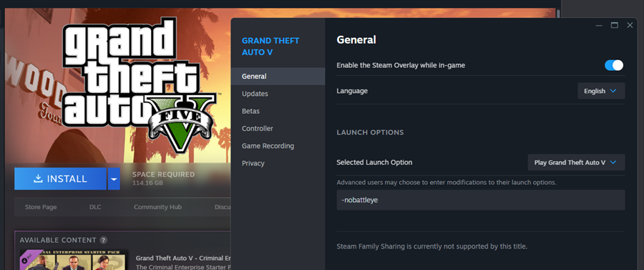Maximize the properties window
Image resolution: width=644 pixels, height=270 pixels.
click(615, 26)
